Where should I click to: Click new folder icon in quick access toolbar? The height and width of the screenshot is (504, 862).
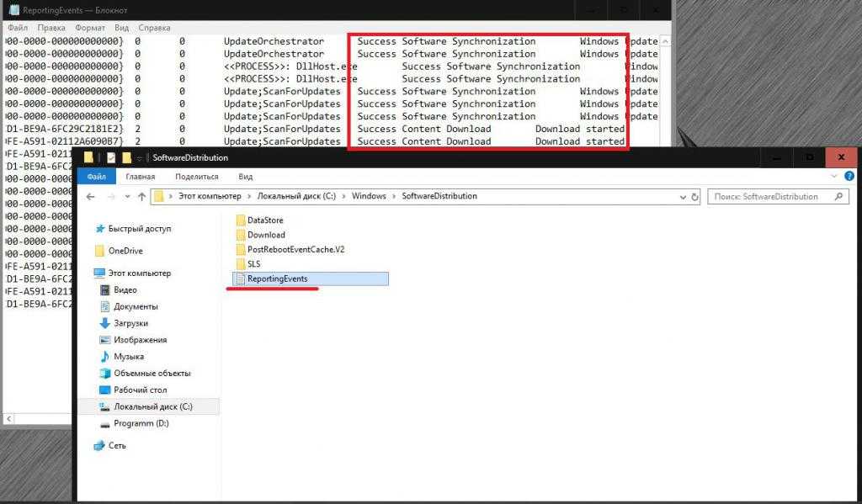point(127,157)
